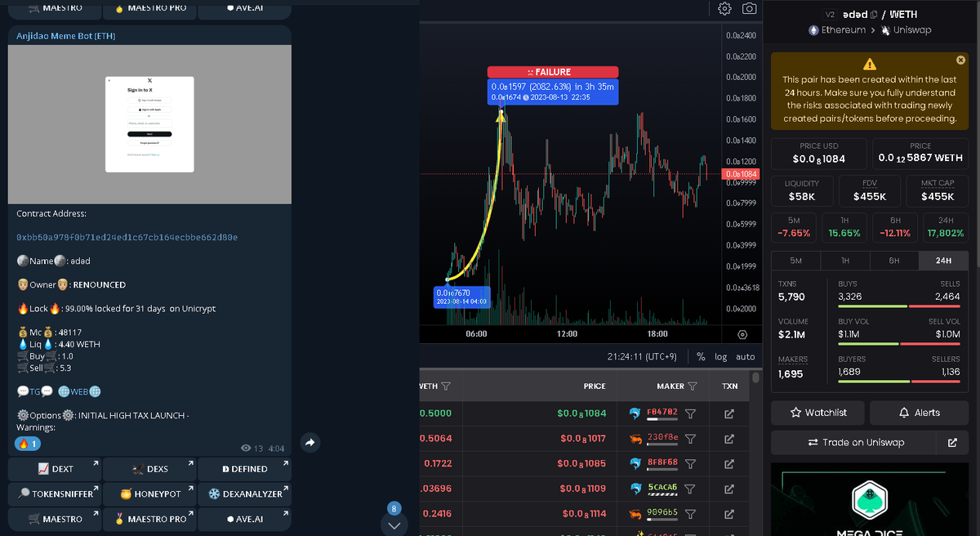The height and width of the screenshot is (536, 980).
Task: Click the chart timezone 21:24:11 (UTC+9)
Action: 643,357
